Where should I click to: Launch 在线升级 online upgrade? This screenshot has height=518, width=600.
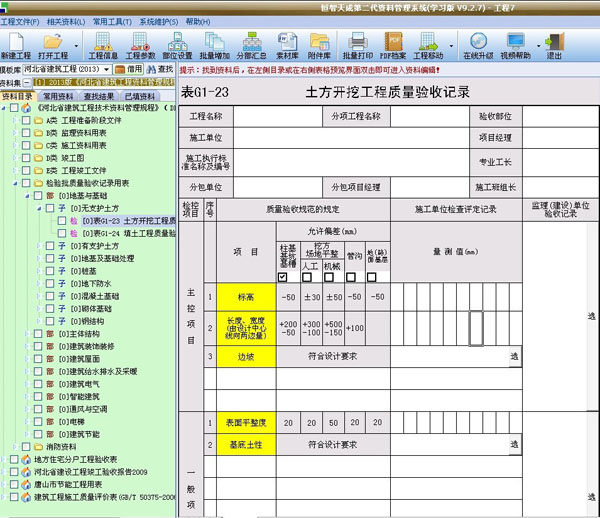point(478,46)
